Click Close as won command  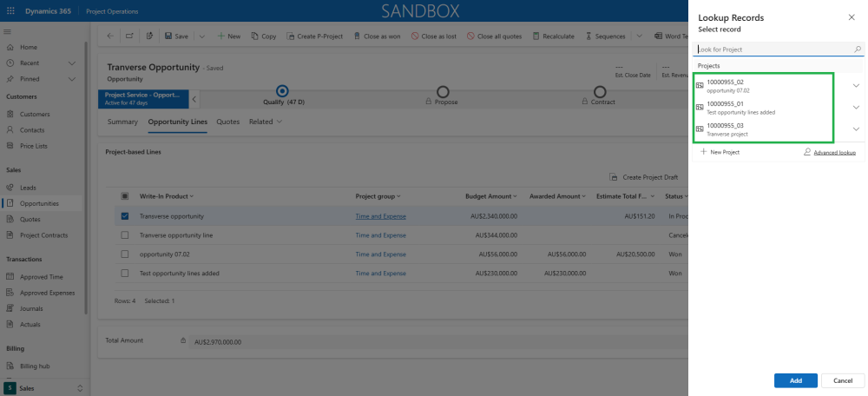click(377, 36)
